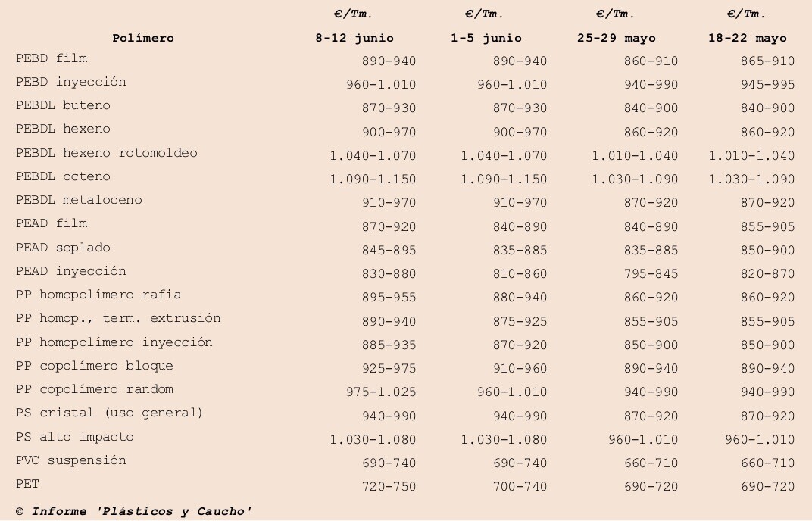Click PEAD film 8-12 junio price 870-920

pyautogui.click(x=389, y=226)
